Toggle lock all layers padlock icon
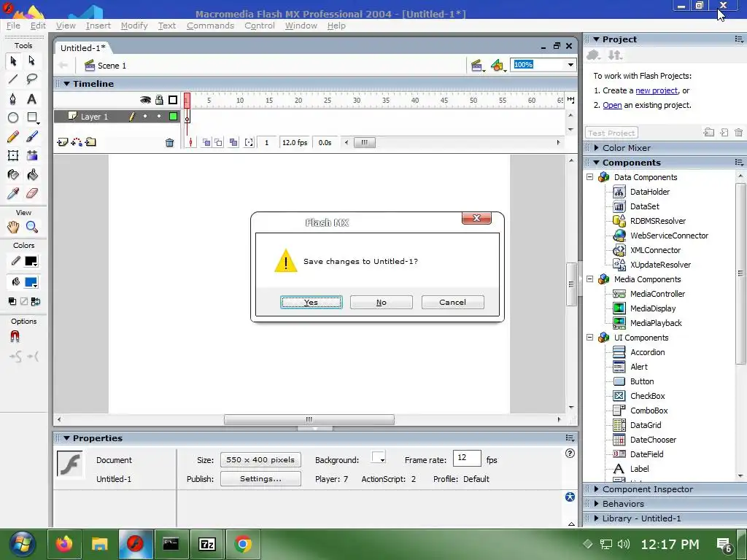Image resolution: width=747 pixels, height=560 pixels. [159, 99]
